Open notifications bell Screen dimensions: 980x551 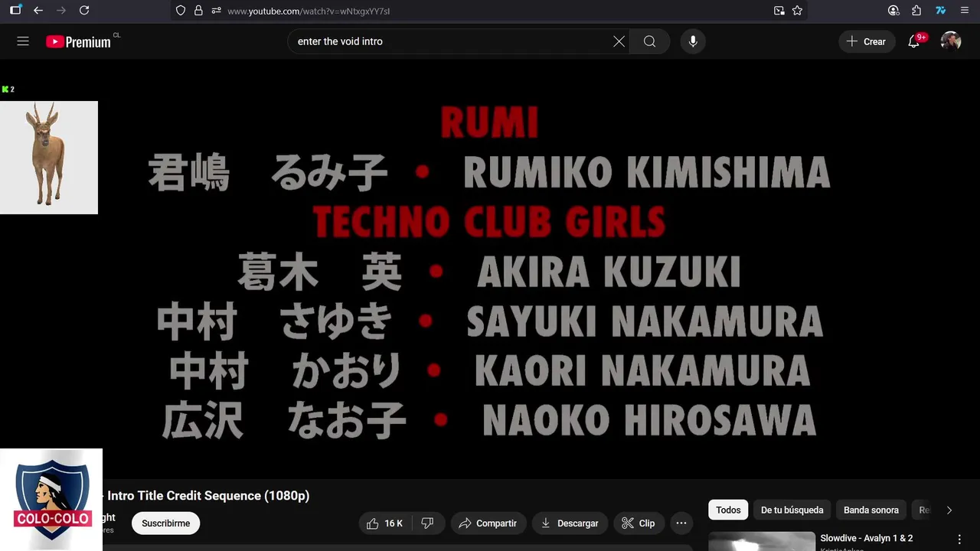(x=914, y=41)
